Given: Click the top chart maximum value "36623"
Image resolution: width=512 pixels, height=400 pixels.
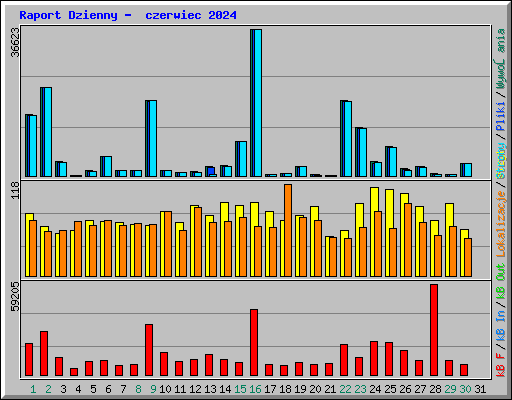Looking at the screenshot, I should point(15,43).
